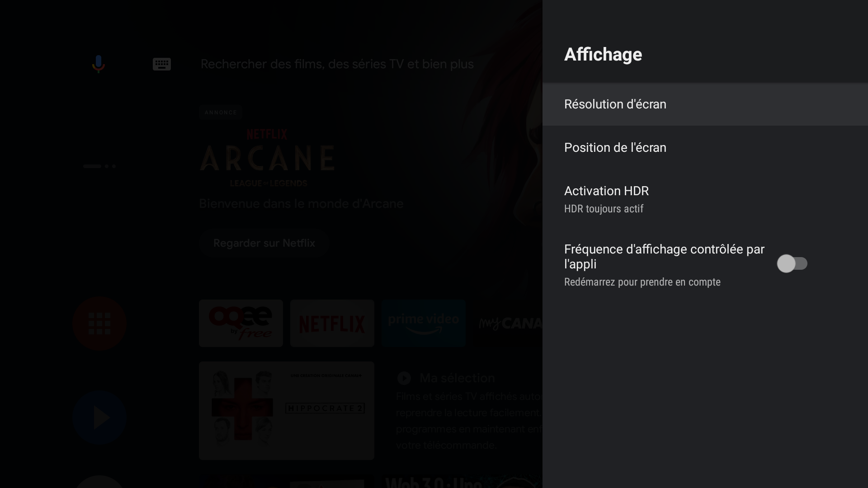Click the carousel page indicator dots
Viewport: 868px width, 488px height.
pyautogui.click(x=99, y=166)
